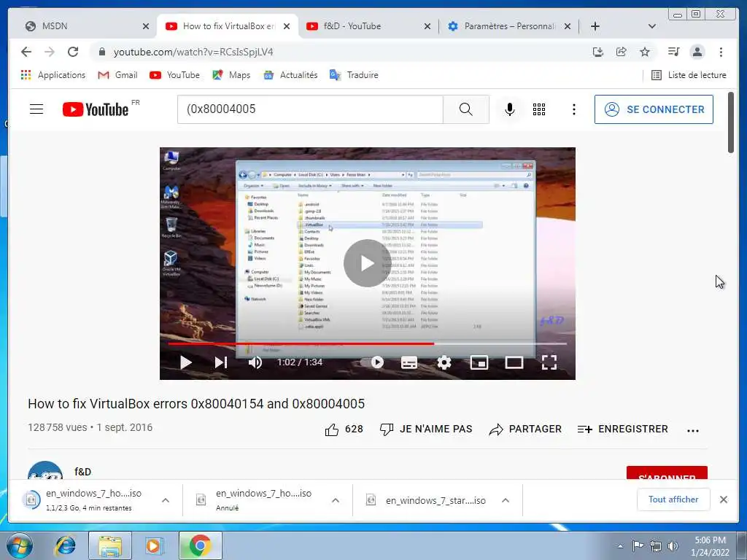Switch to the Paramètres tab
747x560 pixels.
pyautogui.click(x=508, y=26)
